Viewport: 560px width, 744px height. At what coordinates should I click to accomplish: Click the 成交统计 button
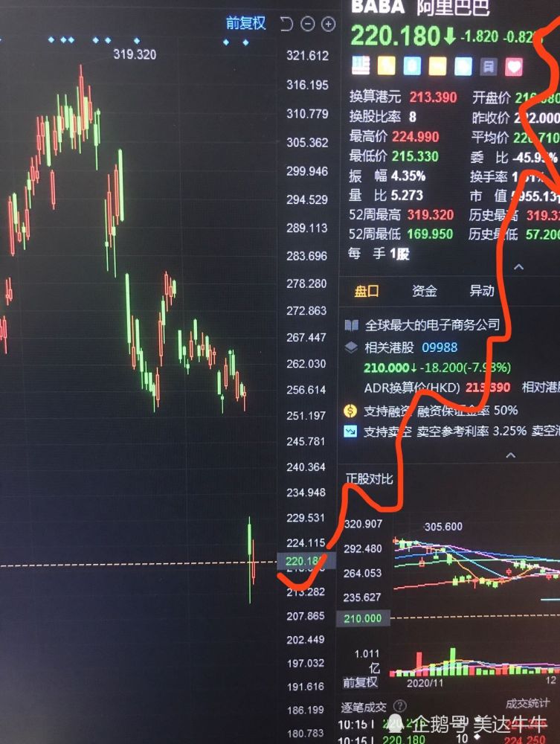pos(527,703)
